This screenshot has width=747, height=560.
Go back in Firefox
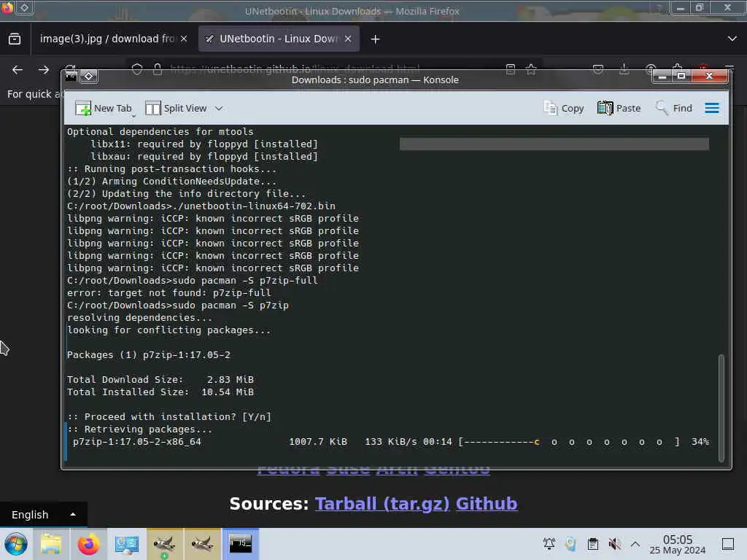pos(18,70)
